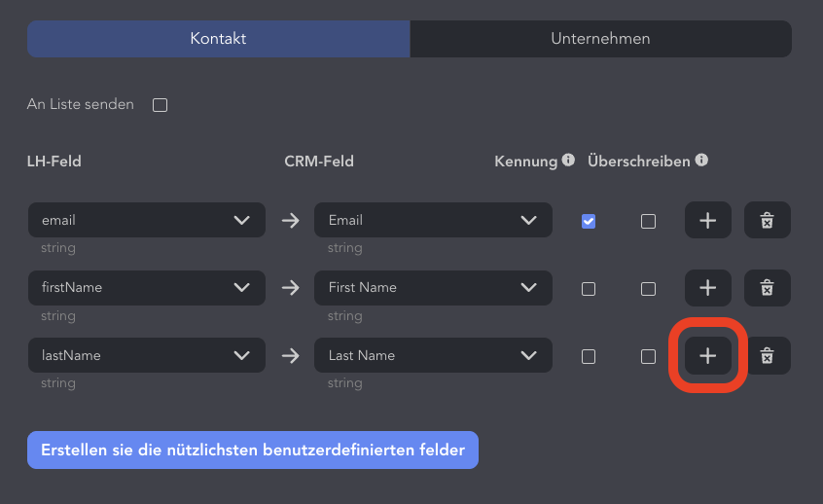Check the Kennung box for lastName

point(589,356)
